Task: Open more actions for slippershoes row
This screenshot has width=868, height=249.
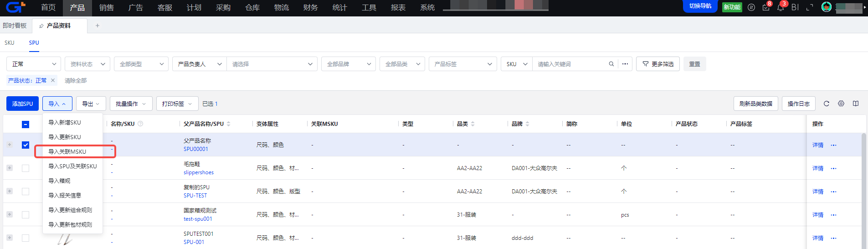Action: click(x=833, y=168)
